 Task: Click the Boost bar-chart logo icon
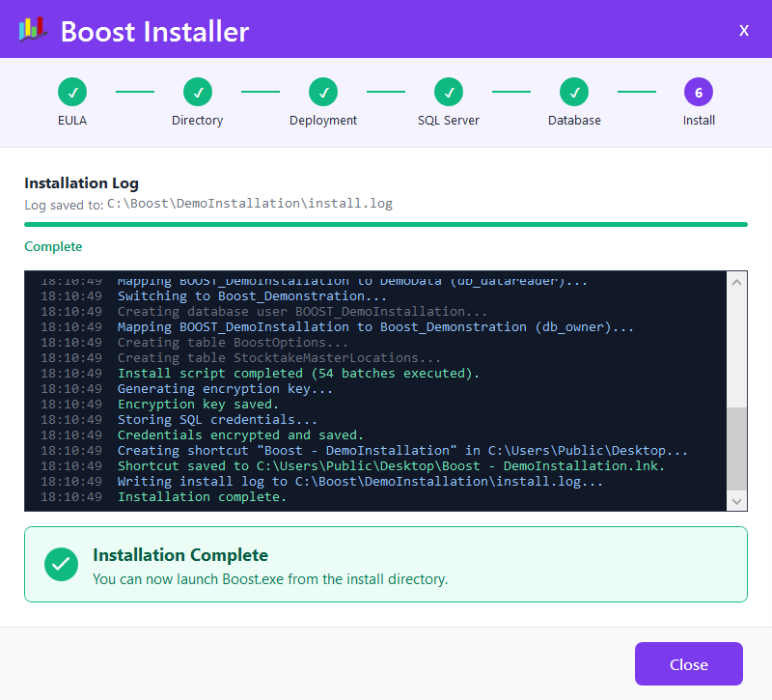[33, 29]
